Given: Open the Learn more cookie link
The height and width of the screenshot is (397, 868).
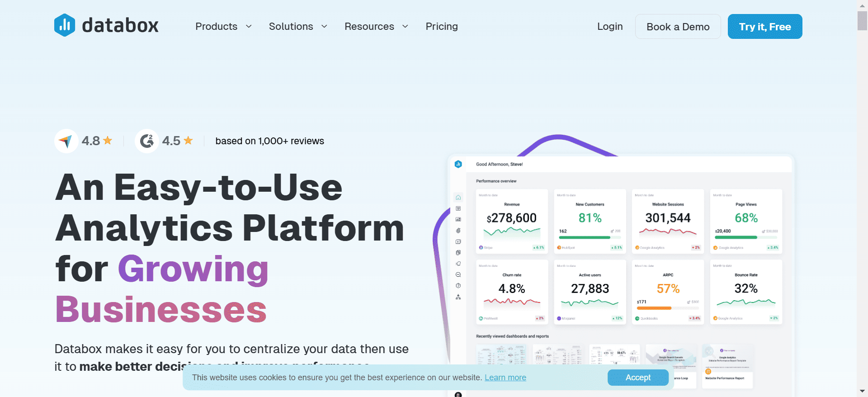Looking at the screenshot, I should 505,378.
